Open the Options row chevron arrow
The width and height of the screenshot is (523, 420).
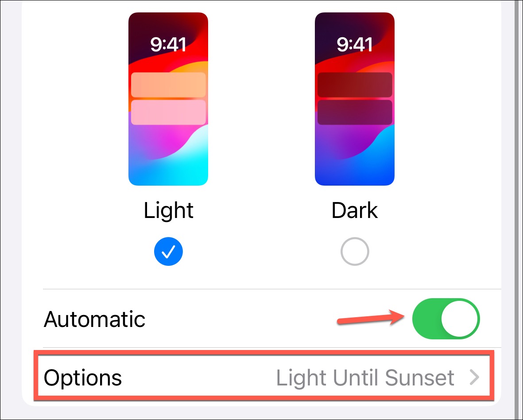point(474,377)
